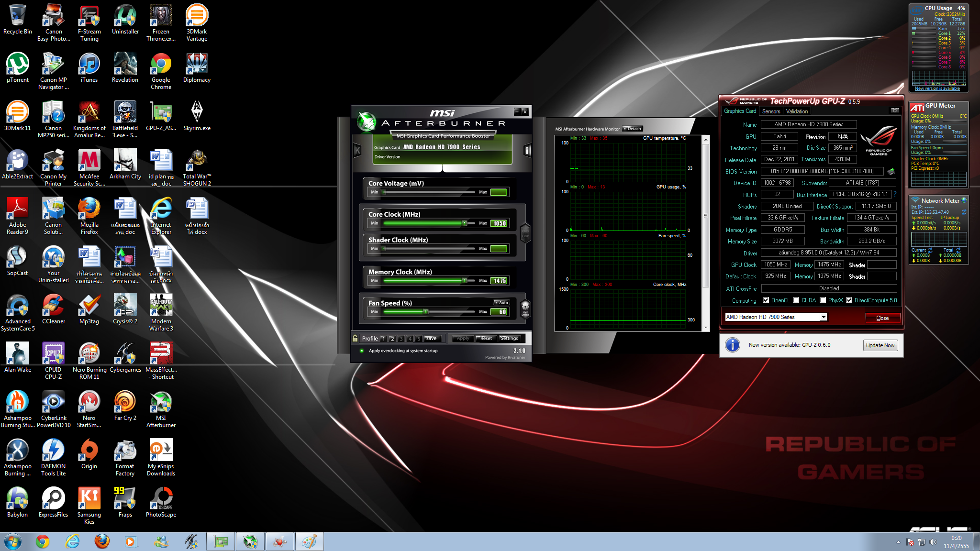Click the profile lock padlock icon

pyautogui.click(x=355, y=338)
